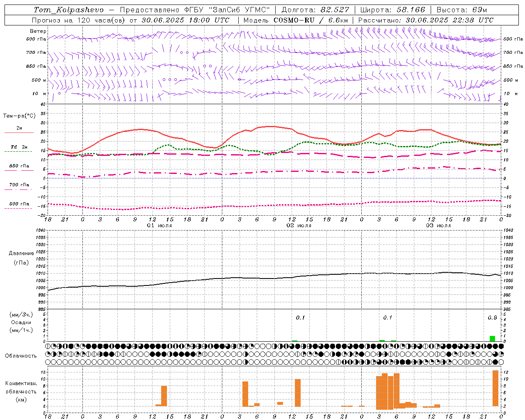525x420 pixels.
Task: Click the 02 июля date label
Action: (x=299, y=226)
